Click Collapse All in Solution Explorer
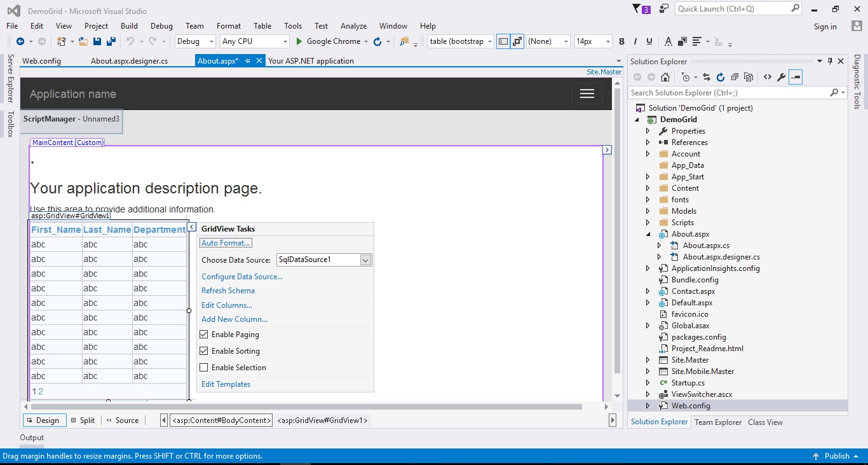 coord(735,77)
